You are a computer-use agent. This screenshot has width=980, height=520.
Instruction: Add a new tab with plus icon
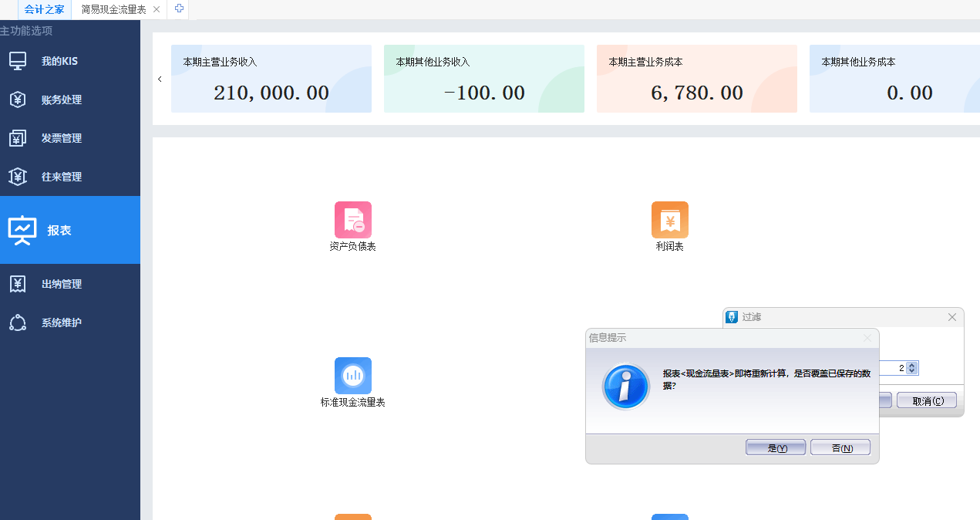[x=179, y=8]
